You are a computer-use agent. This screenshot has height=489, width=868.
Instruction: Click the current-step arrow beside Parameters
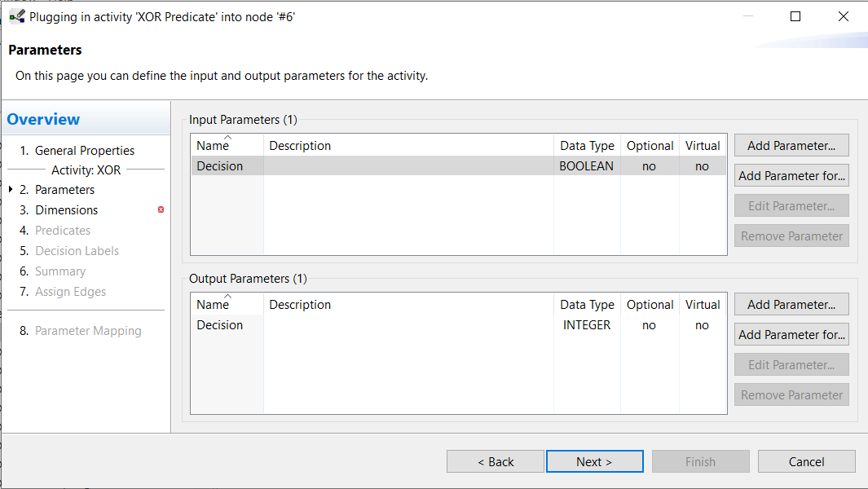point(11,190)
